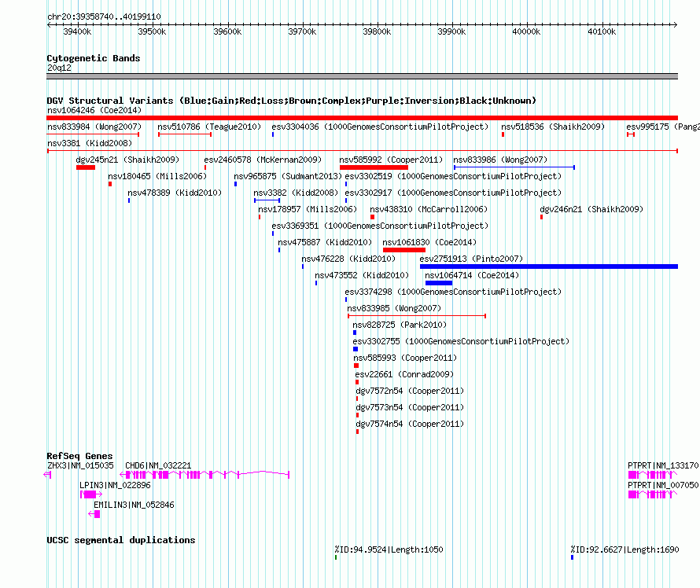Open esv3369351 variant label
700x588 pixels.
pos(380,226)
